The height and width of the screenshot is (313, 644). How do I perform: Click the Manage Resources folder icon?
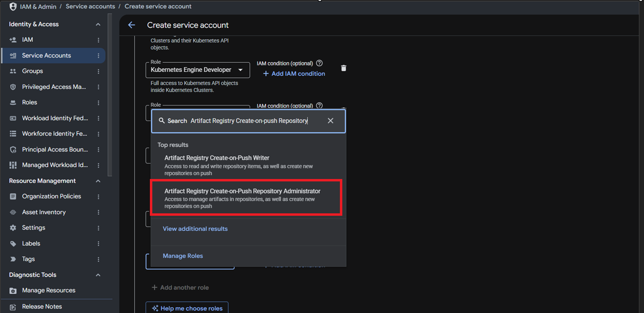click(x=13, y=291)
